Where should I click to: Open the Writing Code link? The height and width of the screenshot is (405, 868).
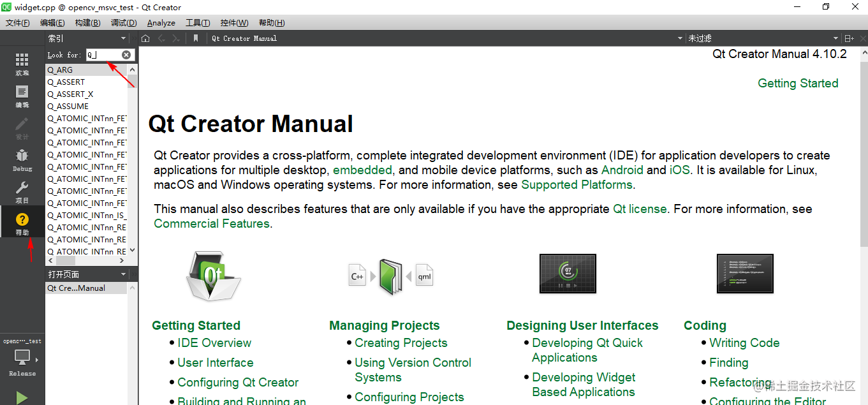click(x=744, y=342)
